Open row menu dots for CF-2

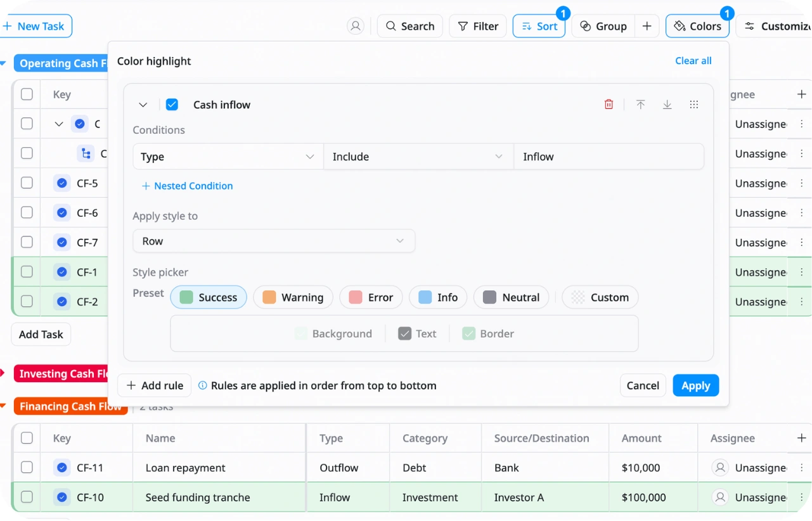click(x=801, y=302)
